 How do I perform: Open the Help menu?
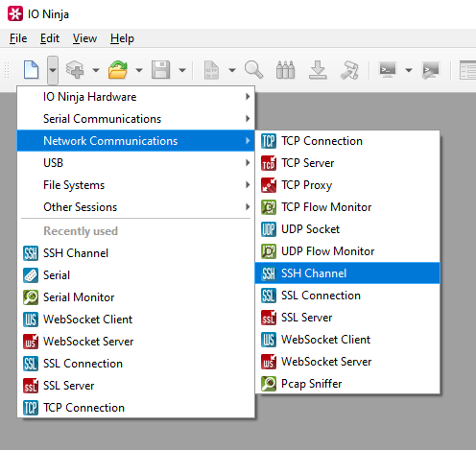[x=122, y=38]
